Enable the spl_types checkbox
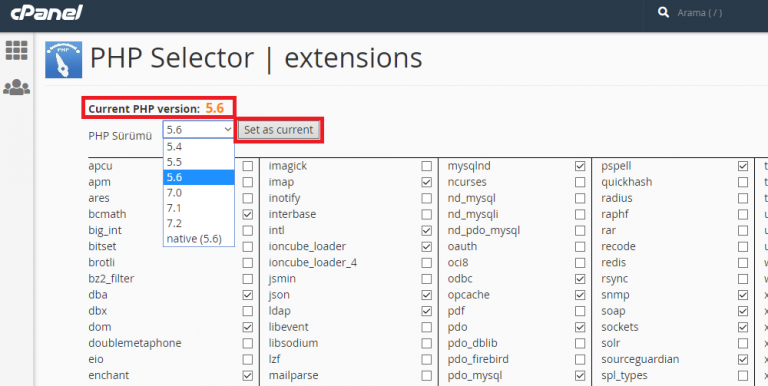The image size is (768, 386). click(x=743, y=376)
